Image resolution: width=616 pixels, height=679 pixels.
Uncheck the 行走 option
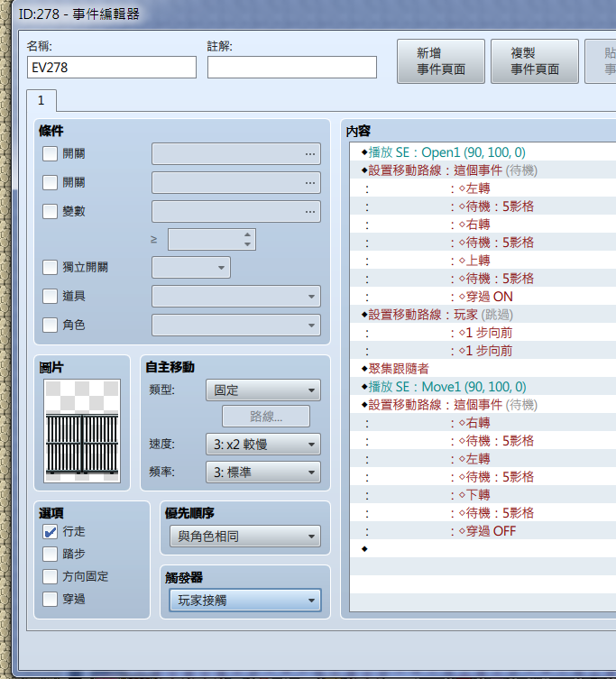(50, 531)
